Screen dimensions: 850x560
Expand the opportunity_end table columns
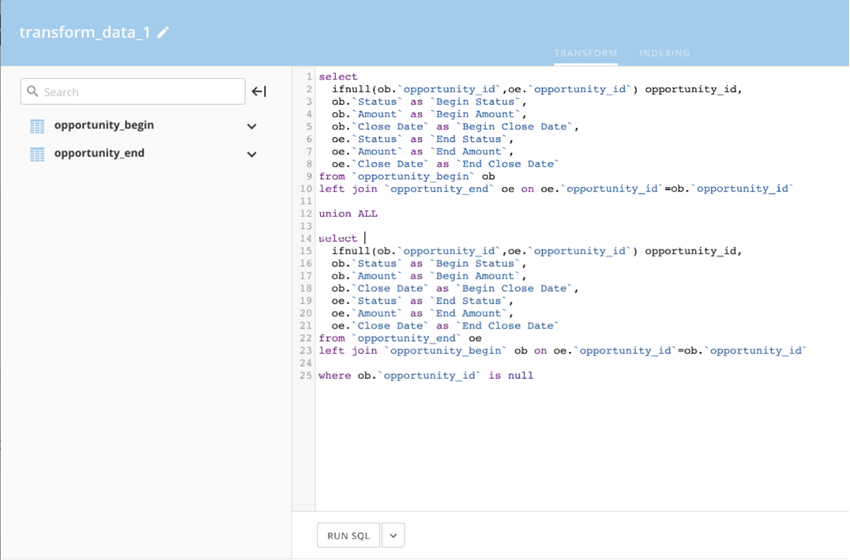[252, 154]
